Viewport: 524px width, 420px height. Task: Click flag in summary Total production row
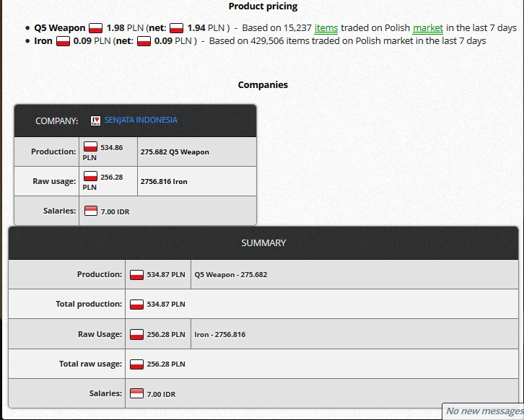tap(136, 305)
